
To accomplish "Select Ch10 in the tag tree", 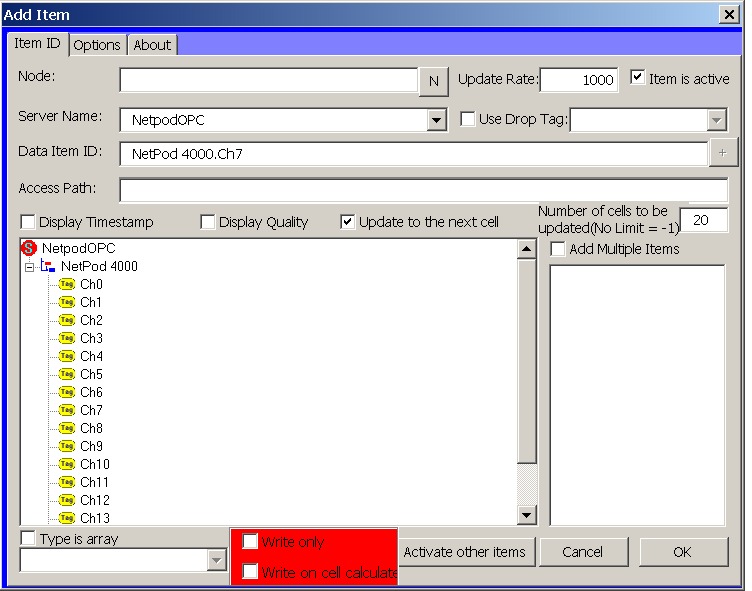I will 94,464.
